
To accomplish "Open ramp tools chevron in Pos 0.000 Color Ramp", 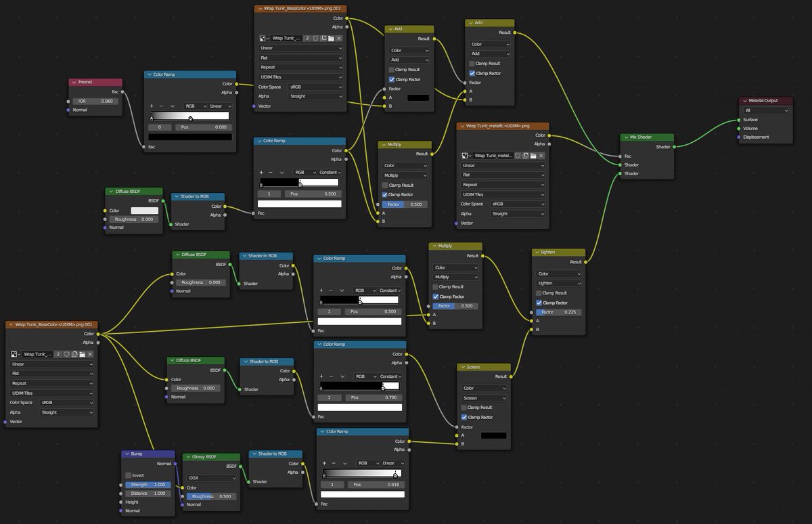I will [x=173, y=106].
